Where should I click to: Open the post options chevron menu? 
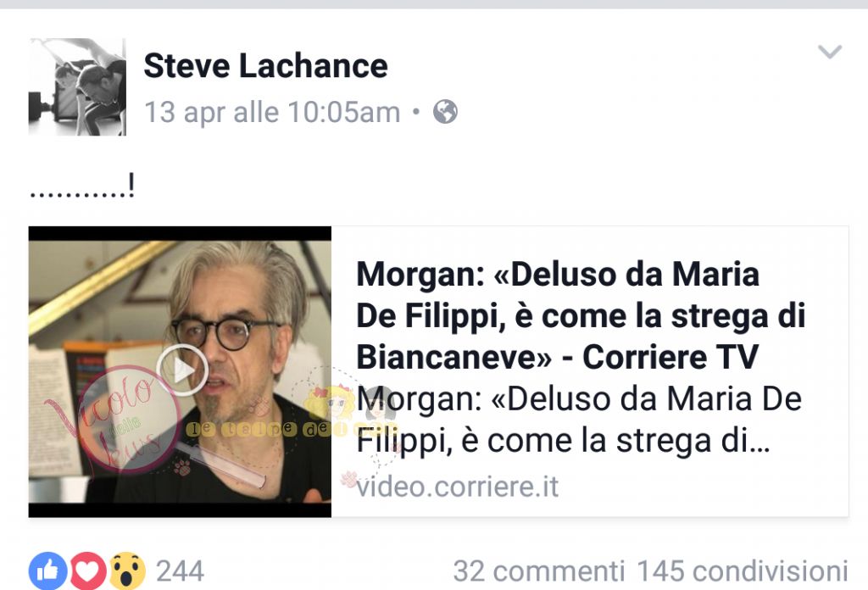tap(830, 52)
